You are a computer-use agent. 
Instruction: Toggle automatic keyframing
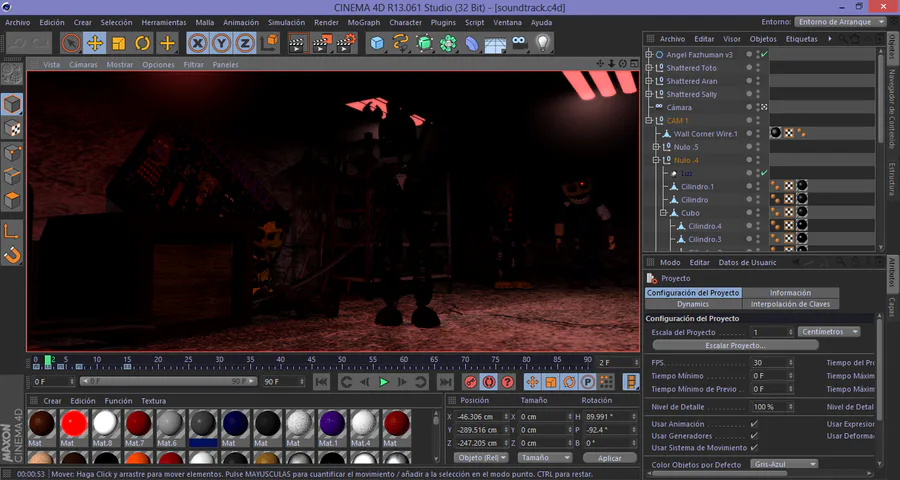(x=489, y=382)
